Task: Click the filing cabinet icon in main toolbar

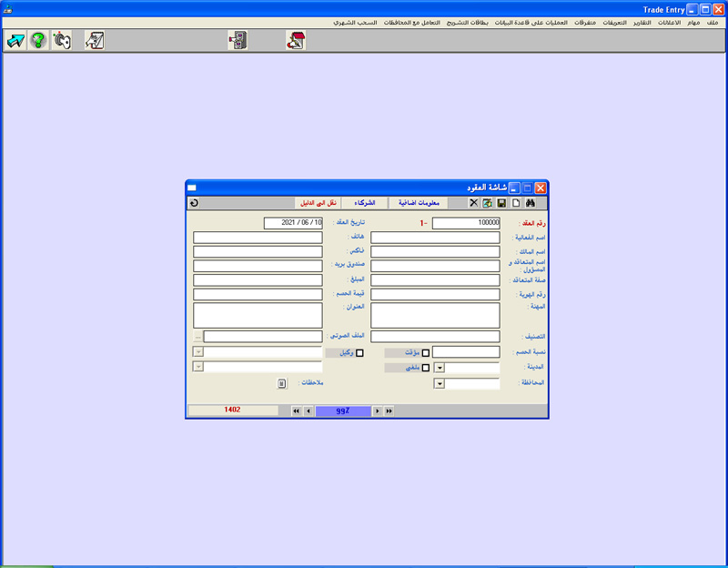Action: [x=238, y=40]
